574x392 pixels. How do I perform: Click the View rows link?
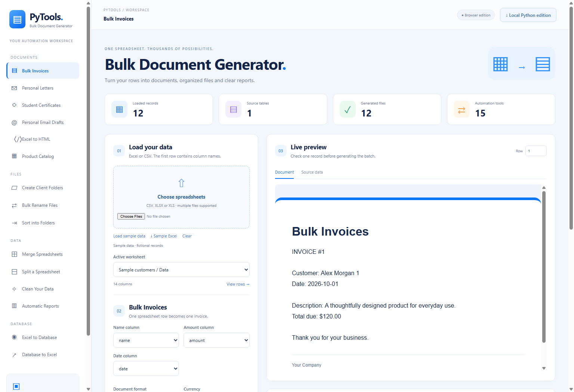pos(238,284)
